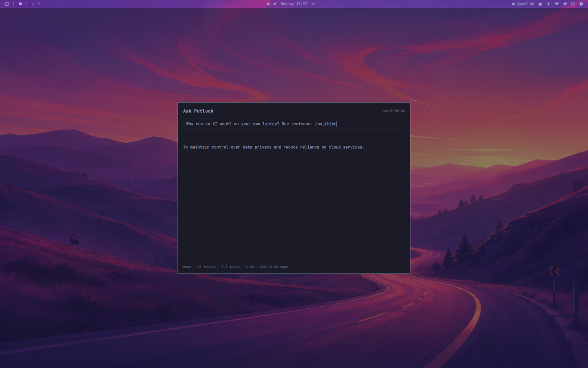Image resolution: width=588 pixels, height=368 pixels.
Task: Click the '17 tokens' status entry
Action: pos(206,267)
